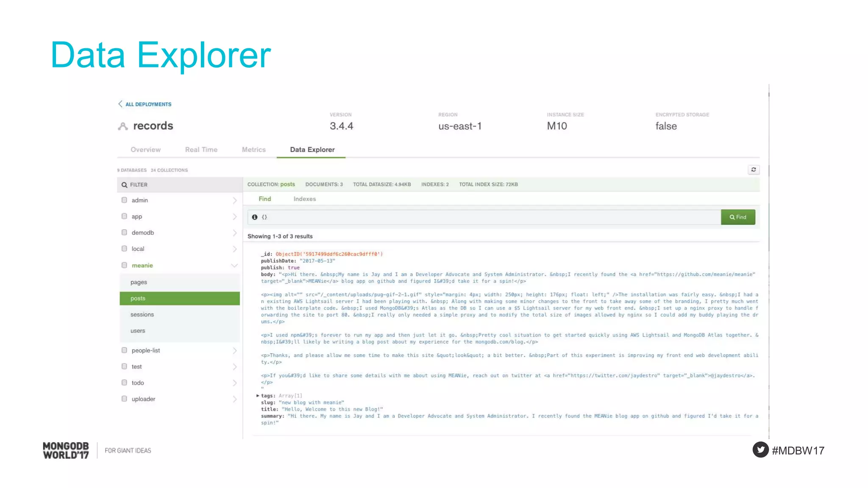Image resolution: width=868 pixels, height=488 pixels.
Task: Click the app database icon
Action: (x=124, y=216)
